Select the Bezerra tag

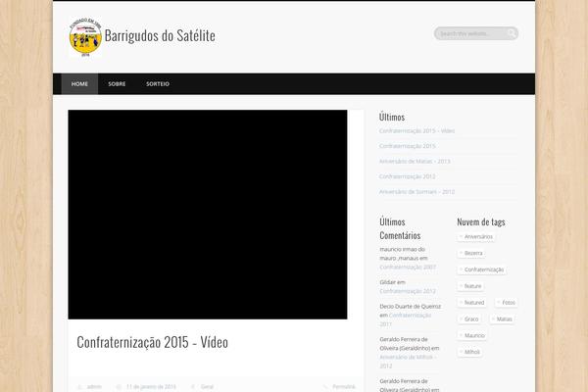[470, 253]
